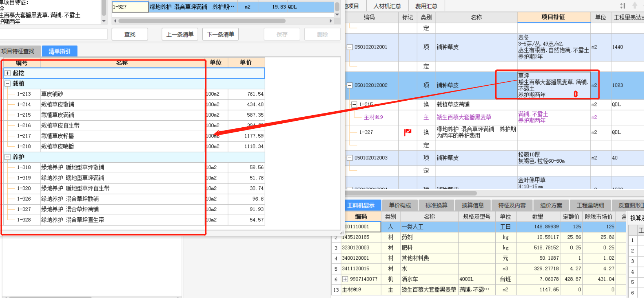This screenshot has width=644, height=298.
Task: Collapse item 050102012002
Action: click(350, 85)
